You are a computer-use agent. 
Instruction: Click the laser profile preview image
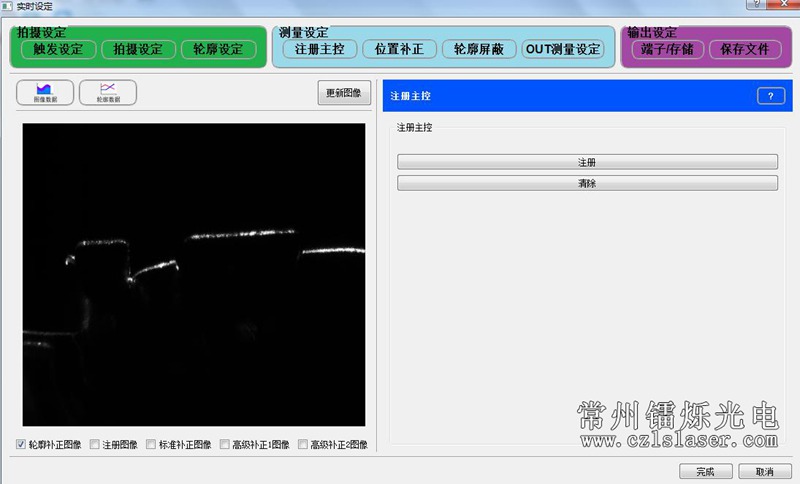coord(194,275)
